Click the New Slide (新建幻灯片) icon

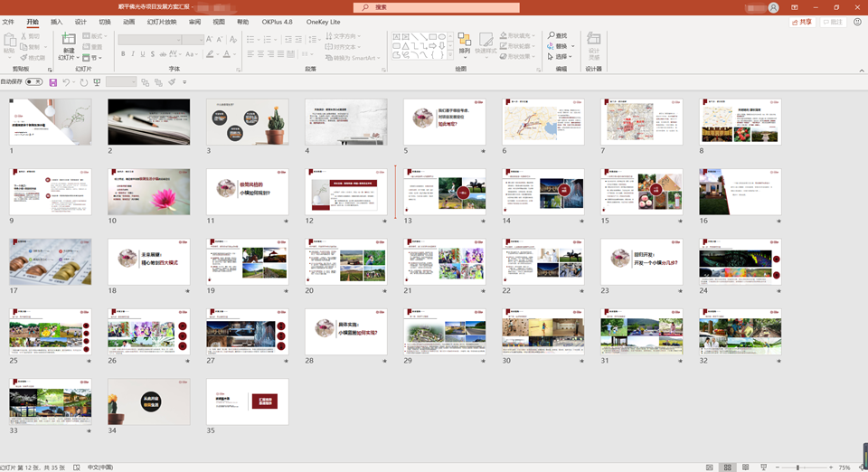[69, 41]
